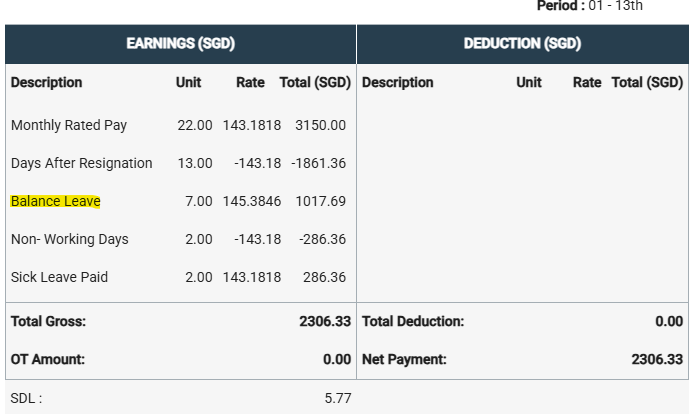Select the Monthly Rated Pay total 3150.00

coord(320,125)
